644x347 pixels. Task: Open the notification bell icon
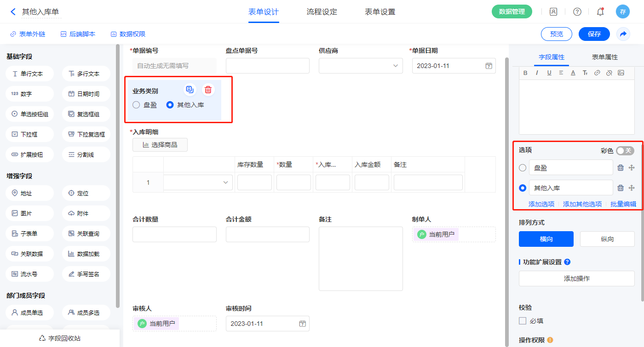pos(600,12)
